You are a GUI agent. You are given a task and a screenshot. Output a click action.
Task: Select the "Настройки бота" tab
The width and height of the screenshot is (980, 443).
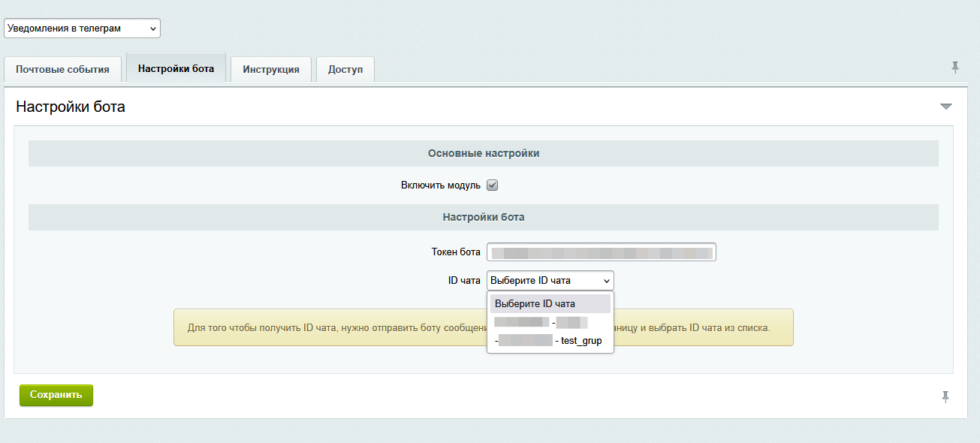click(176, 68)
